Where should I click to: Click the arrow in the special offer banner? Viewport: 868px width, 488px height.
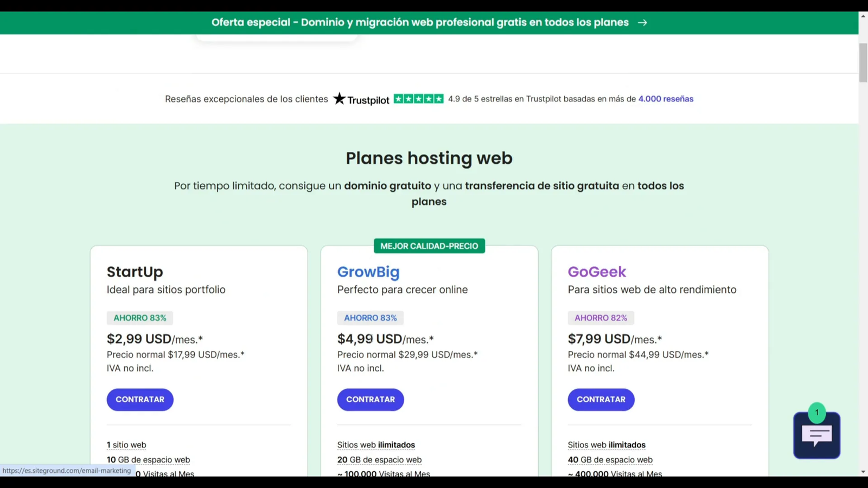coord(643,22)
